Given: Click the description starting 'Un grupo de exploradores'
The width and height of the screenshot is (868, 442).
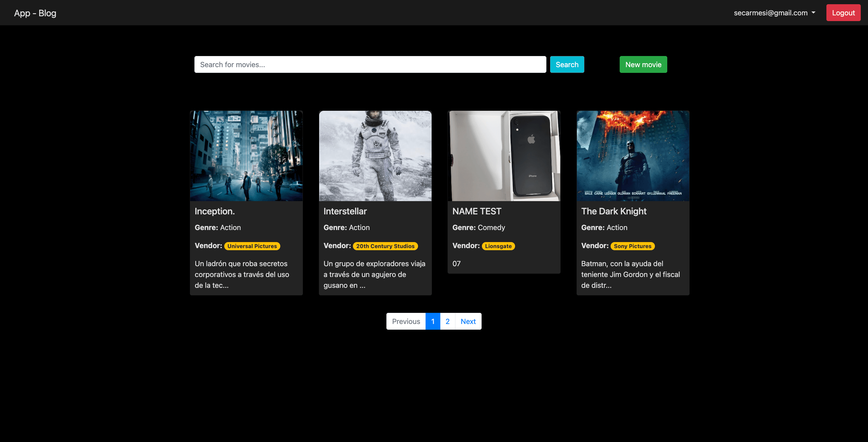Looking at the screenshot, I should tap(374, 274).
